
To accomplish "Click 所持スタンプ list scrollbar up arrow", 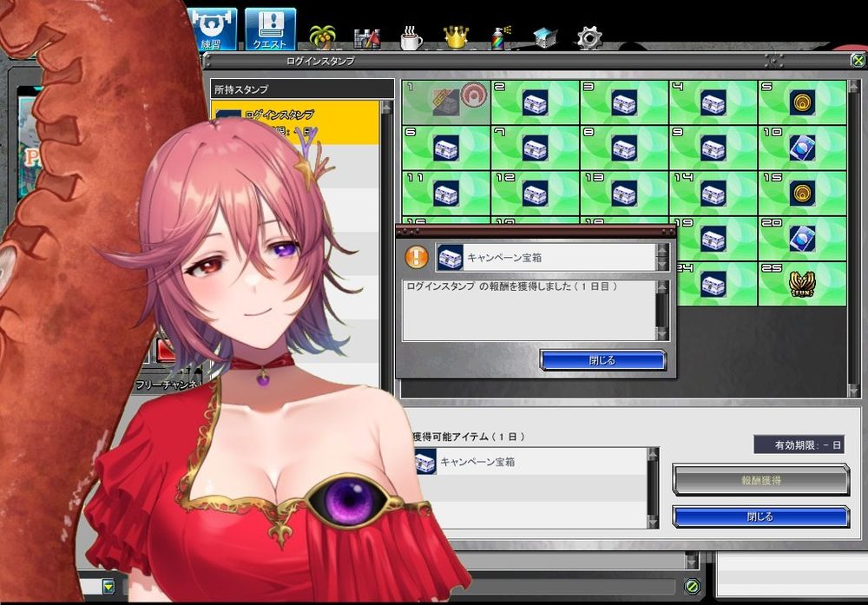I will 387,108.
